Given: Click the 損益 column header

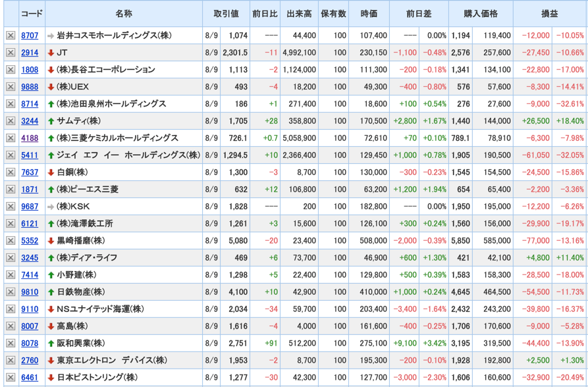Looking at the screenshot, I should pyautogui.click(x=550, y=14).
